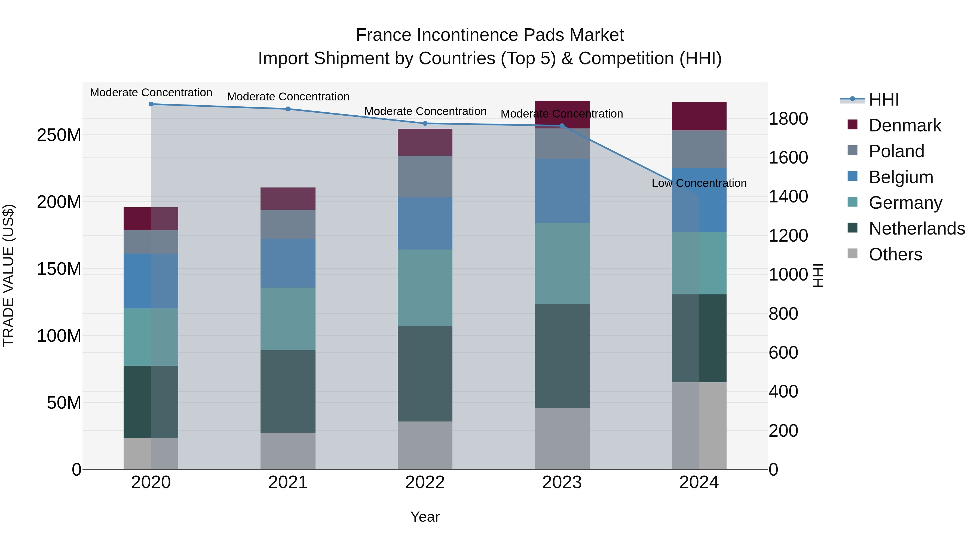Click the 1800 tick on HHI axis
Viewport: 980px width, 551px height.
pyautogui.click(x=788, y=119)
